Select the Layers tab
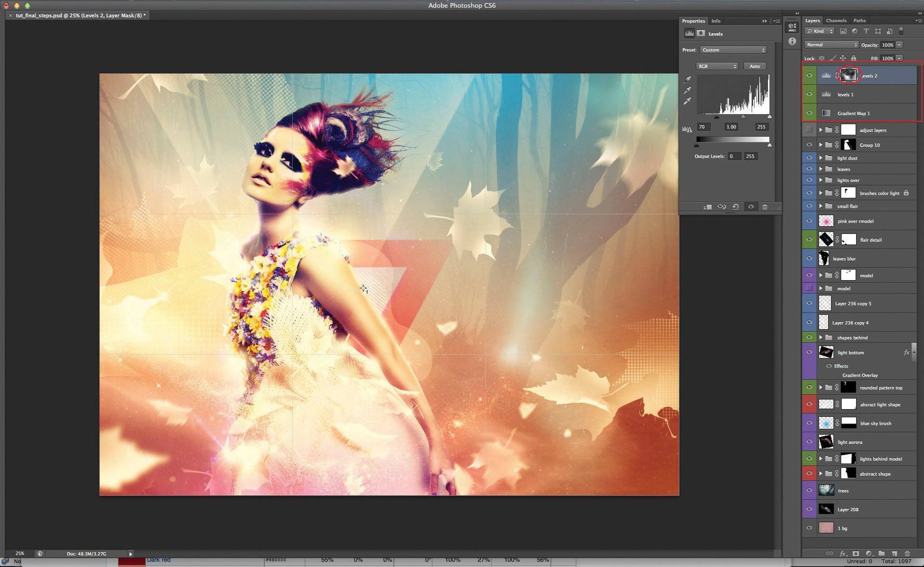Image resolution: width=924 pixels, height=567 pixels. pos(812,21)
